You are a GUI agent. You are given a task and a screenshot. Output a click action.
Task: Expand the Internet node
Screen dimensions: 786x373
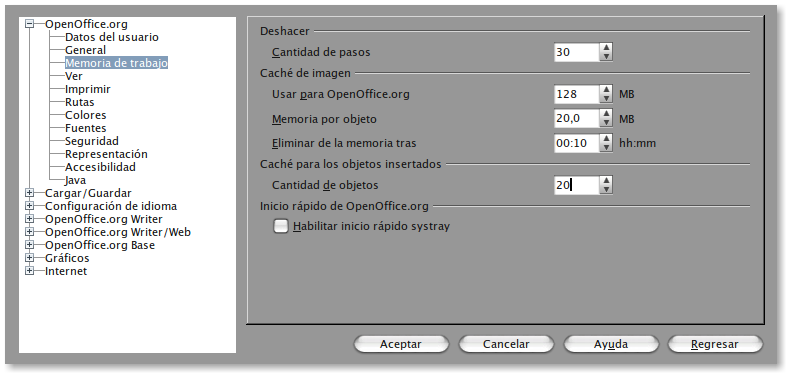click(30, 271)
